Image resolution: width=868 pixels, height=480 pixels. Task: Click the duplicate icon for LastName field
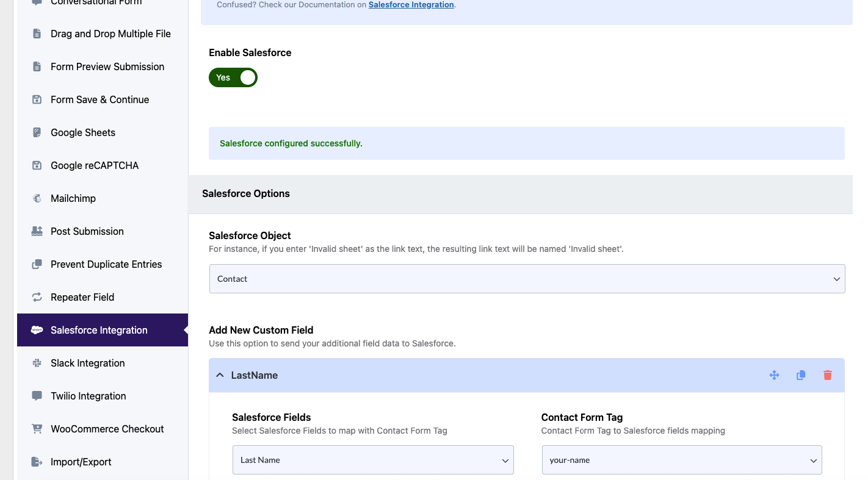tap(801, 375)
